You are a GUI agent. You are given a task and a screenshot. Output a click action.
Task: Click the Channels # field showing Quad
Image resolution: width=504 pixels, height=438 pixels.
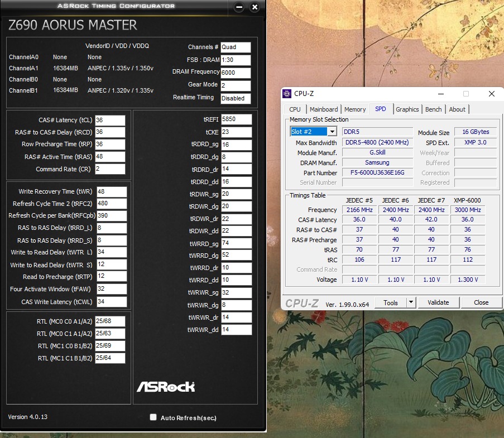pos(236,47)
